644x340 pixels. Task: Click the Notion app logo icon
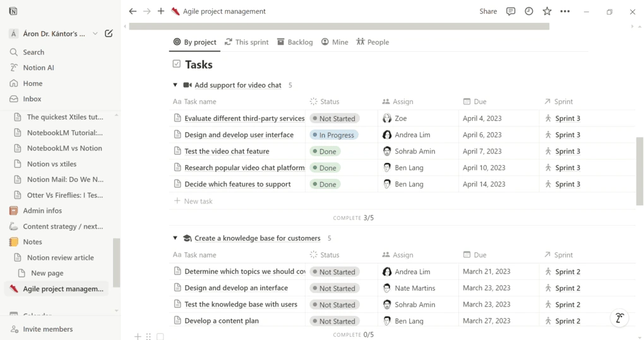tap(13, 11)
